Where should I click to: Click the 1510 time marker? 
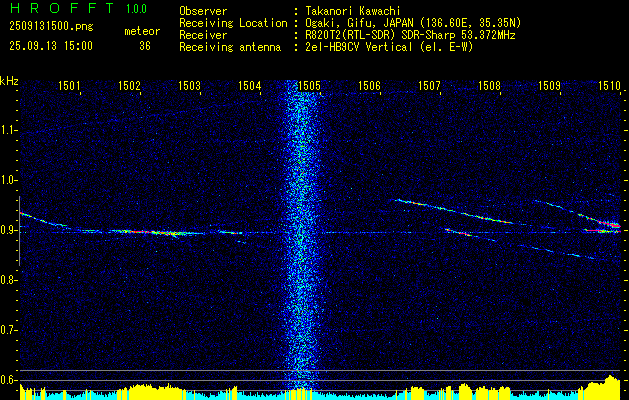pyautogui.click(x=609, y=85)
